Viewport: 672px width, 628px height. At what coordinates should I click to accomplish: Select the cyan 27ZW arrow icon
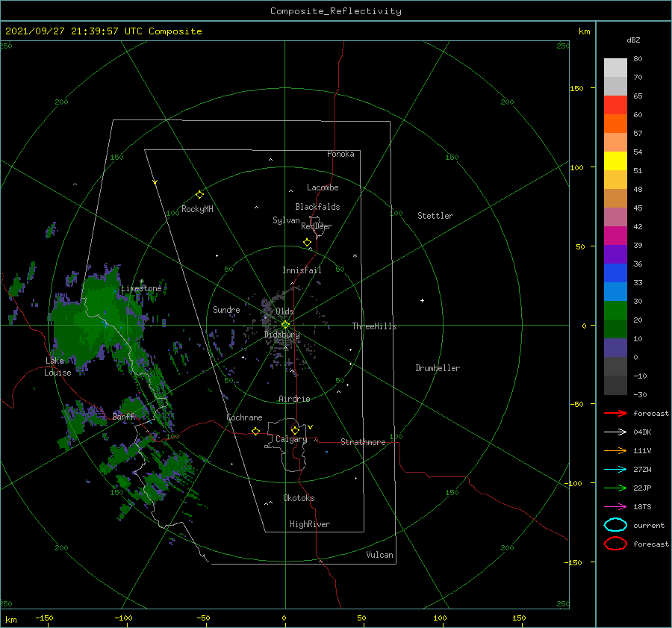[x=615, y=470]
